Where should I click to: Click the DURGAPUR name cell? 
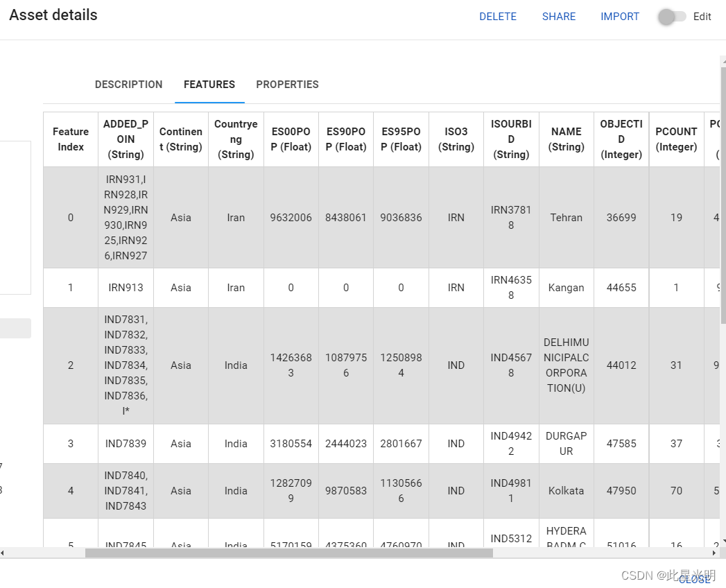[x=567, y=444]
